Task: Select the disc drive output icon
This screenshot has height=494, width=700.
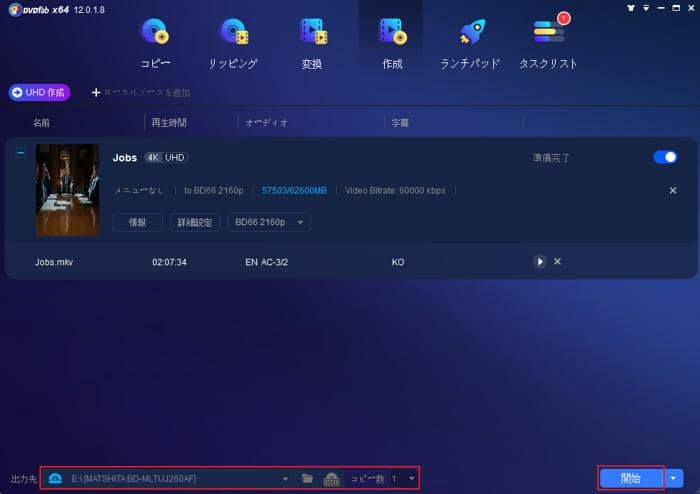Action: [x=55, y=478]
